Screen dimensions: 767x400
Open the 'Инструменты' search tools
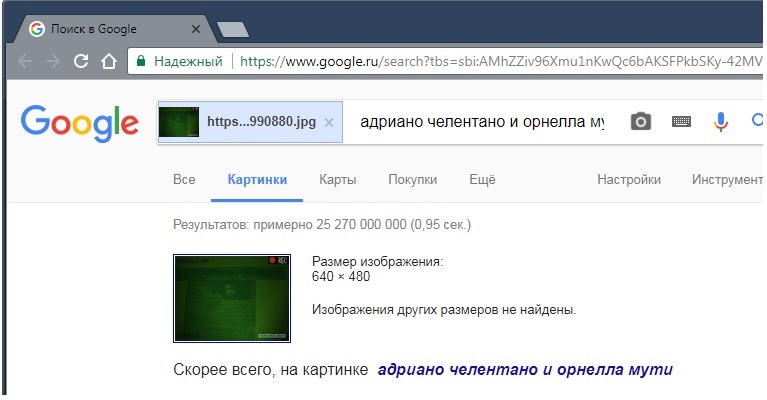(727, 179)
